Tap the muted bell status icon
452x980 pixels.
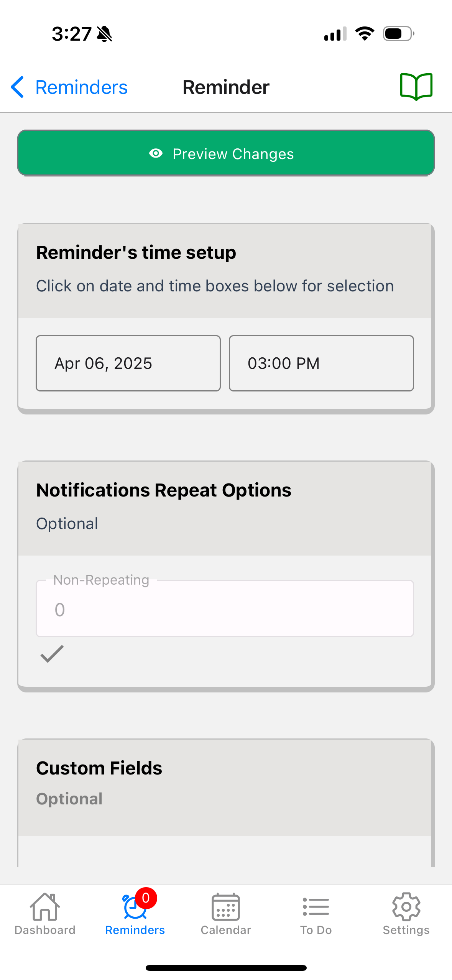pyautogui.click(x=104, y=34)
